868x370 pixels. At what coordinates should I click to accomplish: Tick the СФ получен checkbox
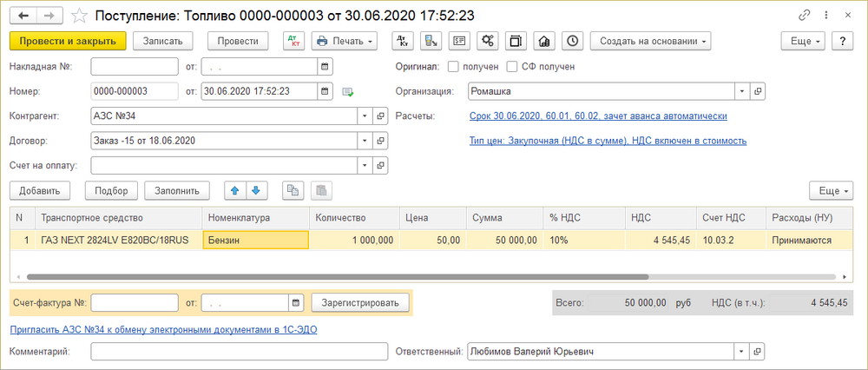(512, 67)
